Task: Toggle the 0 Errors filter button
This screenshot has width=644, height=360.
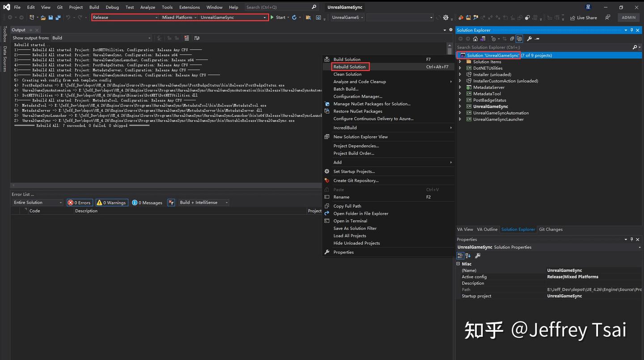Action: [80, 202]
